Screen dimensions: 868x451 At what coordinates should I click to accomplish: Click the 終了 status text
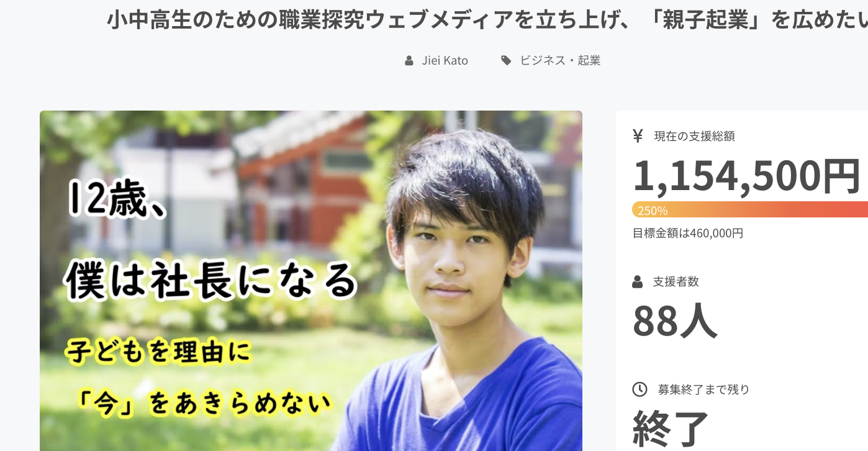[671, 429]
